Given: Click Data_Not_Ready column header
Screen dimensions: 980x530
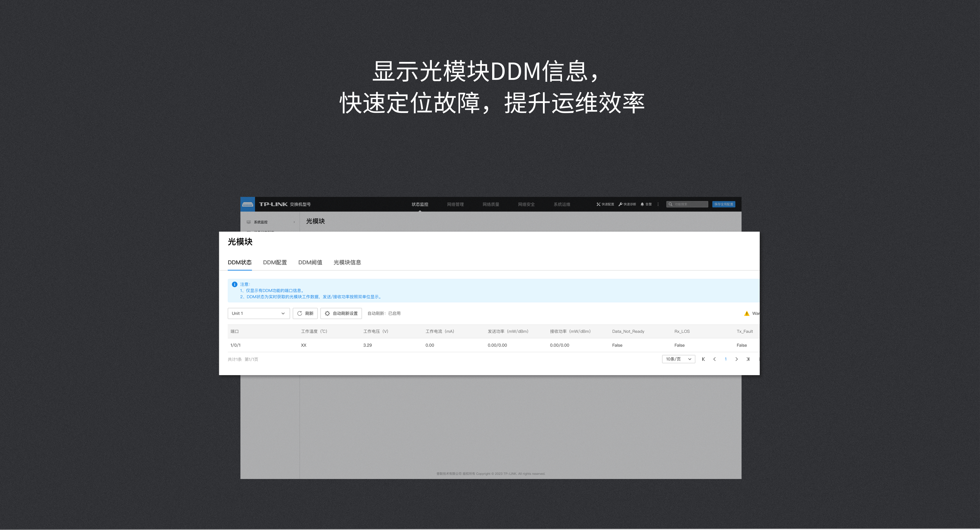Looking at the screenshot, I should coord(628,331).
